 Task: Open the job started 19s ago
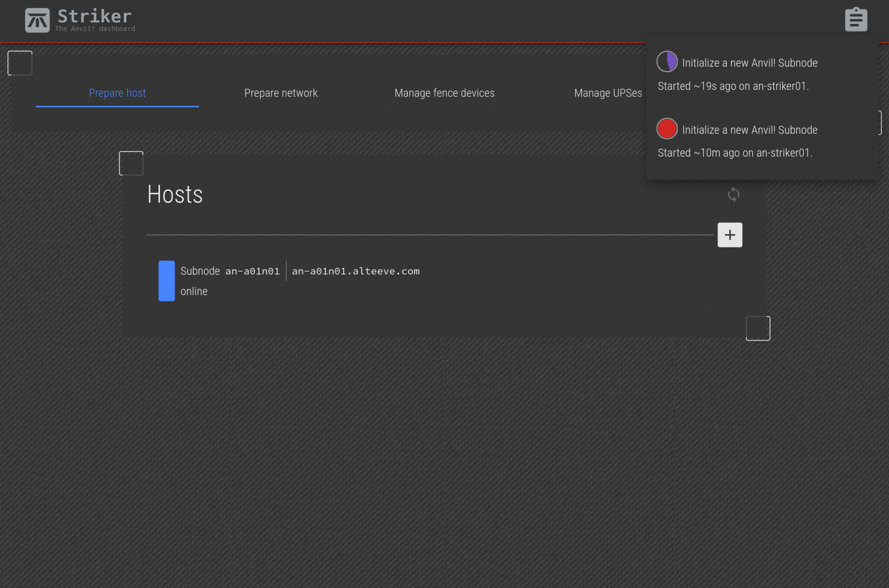(733, 86)
